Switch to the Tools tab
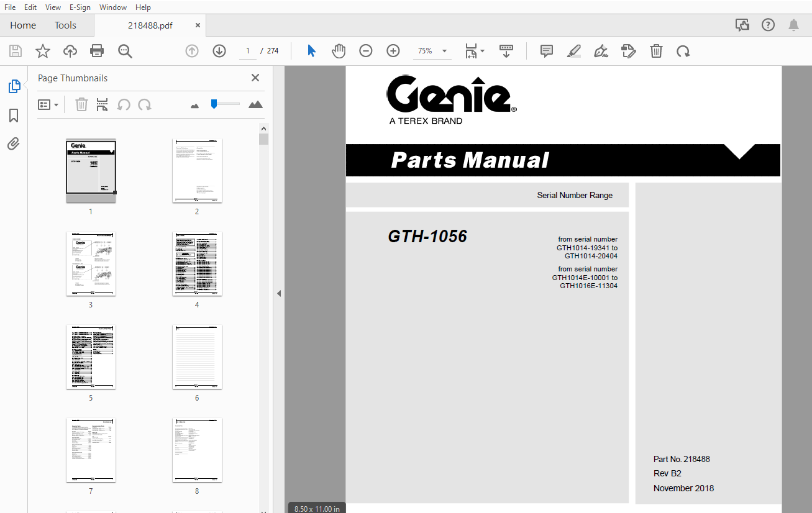The height and width of the screenshot is (513, 812). pos(65,25)
